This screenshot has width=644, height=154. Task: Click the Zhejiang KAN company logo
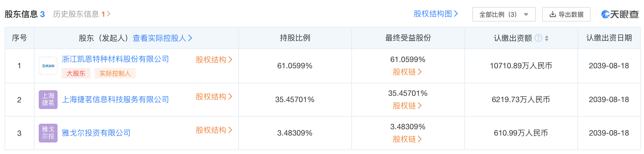click(x=48, y=66)
